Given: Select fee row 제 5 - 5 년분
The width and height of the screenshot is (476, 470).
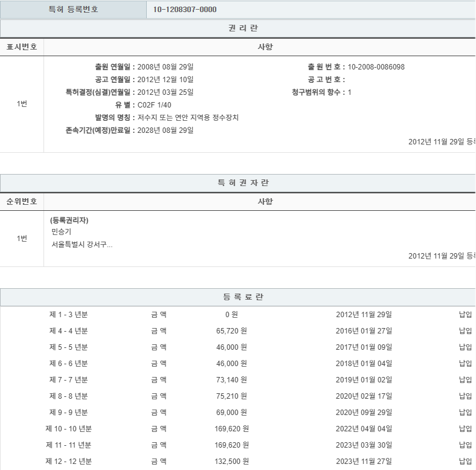Looking at the screenshot, I should click(69, 347).
